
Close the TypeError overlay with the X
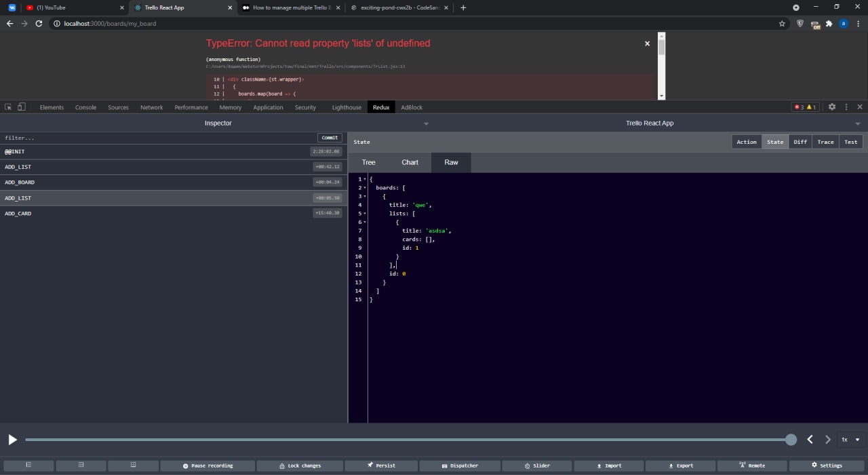(647, 43)
